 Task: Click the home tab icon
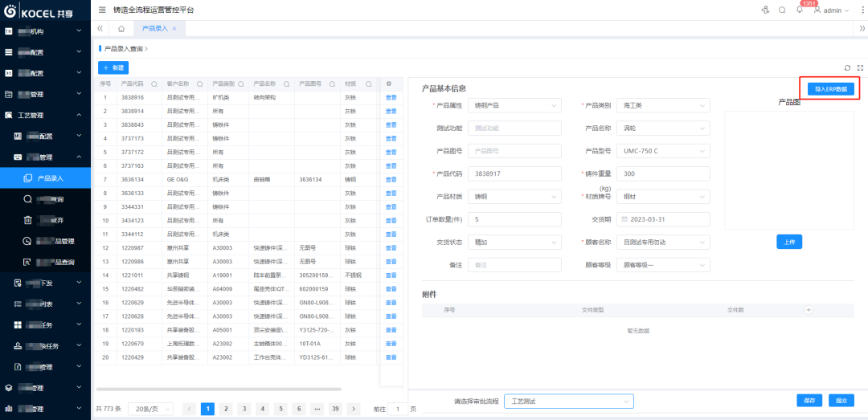(x=121, y=28)
